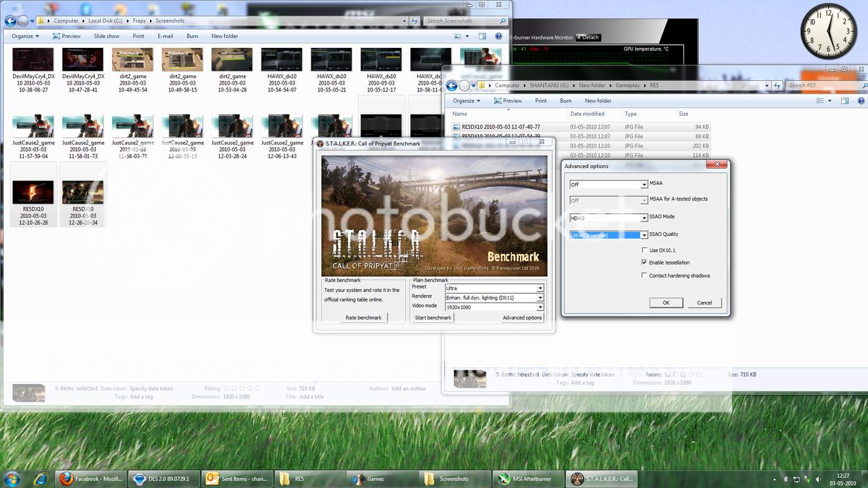Switch to MSI Afterburner taskbar button
The height and width of the screenshot is (488, 868).
tap(529, 479)
